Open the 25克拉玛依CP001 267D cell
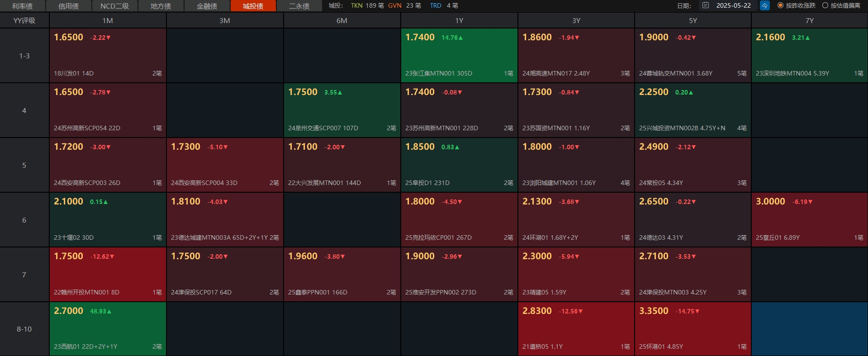The image size is (868, 356). [x=459, y=220]
